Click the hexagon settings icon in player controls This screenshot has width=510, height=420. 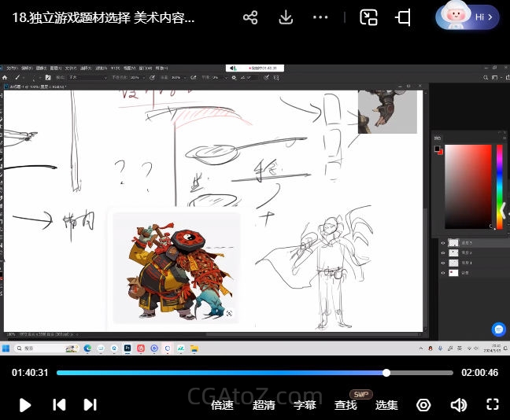[x=423, y=405]
